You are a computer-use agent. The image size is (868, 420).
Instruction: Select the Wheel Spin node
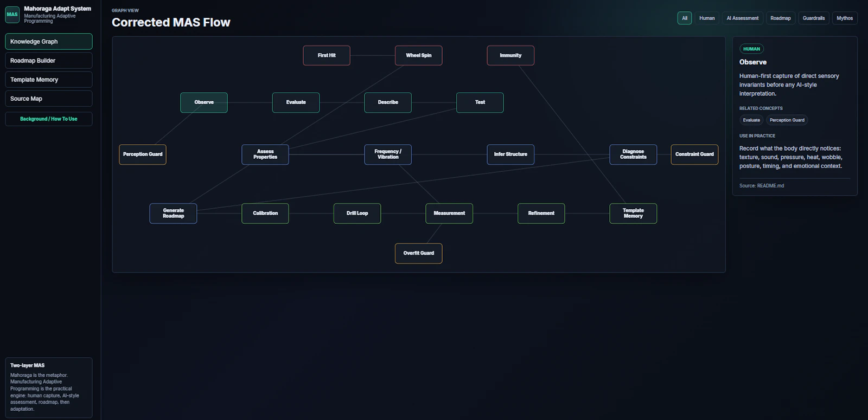click(419, 55)
